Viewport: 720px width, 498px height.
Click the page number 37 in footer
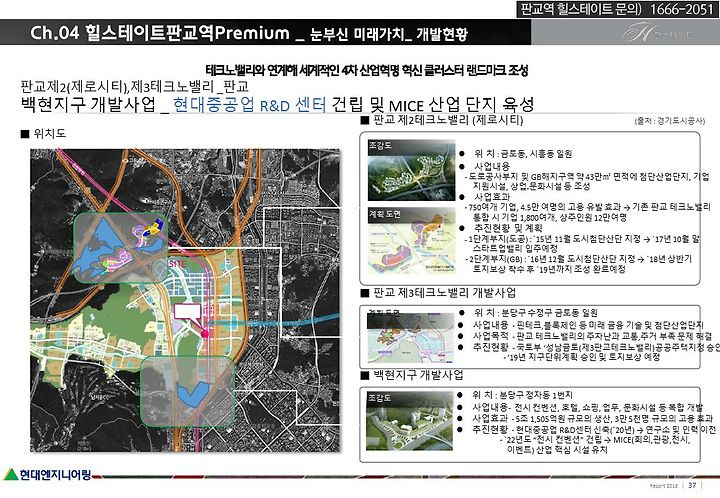point(692,485)
